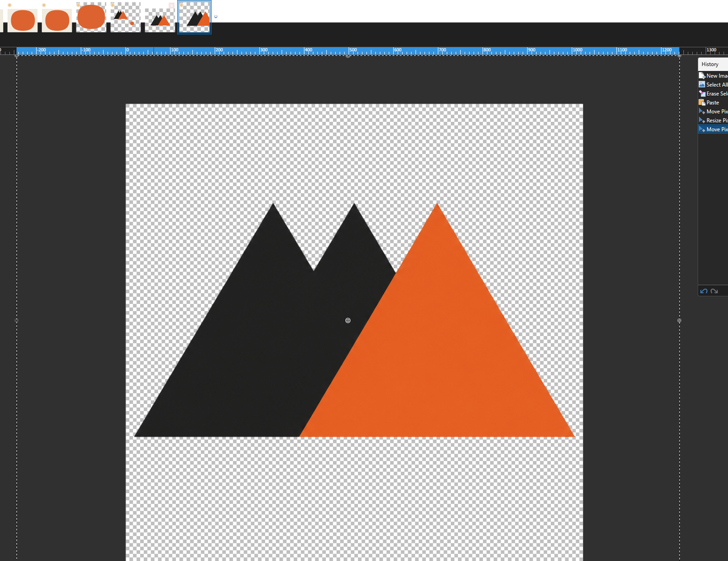Click the greyed Redo arrow in History panel
Image resolution: width=728 pixels, height=561 pixels.
[x=713, y=291]
